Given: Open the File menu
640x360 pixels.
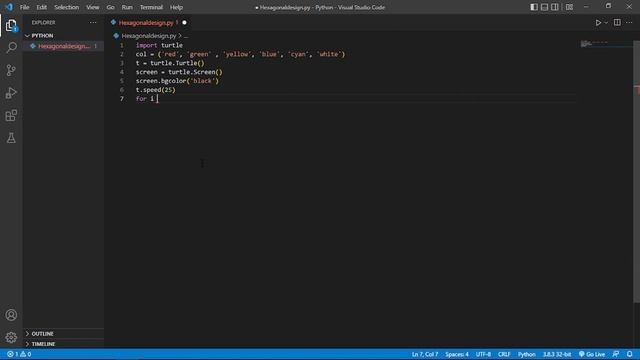Looking at the screenshot, I should pos(24,7).
